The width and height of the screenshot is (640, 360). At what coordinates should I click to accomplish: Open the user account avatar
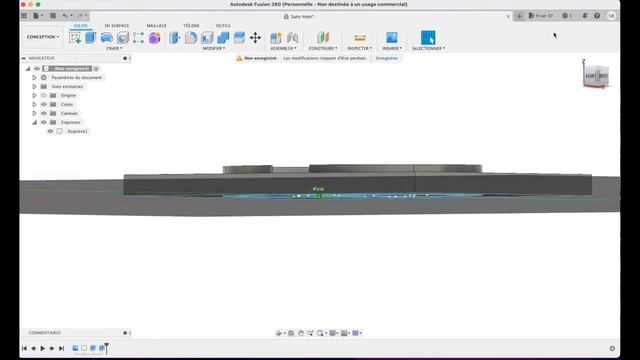[x=611, y=16]
